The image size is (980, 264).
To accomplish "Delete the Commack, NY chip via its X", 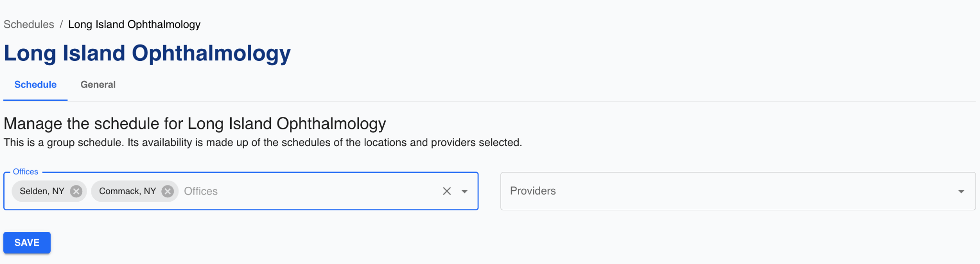I will click(167, 191).
